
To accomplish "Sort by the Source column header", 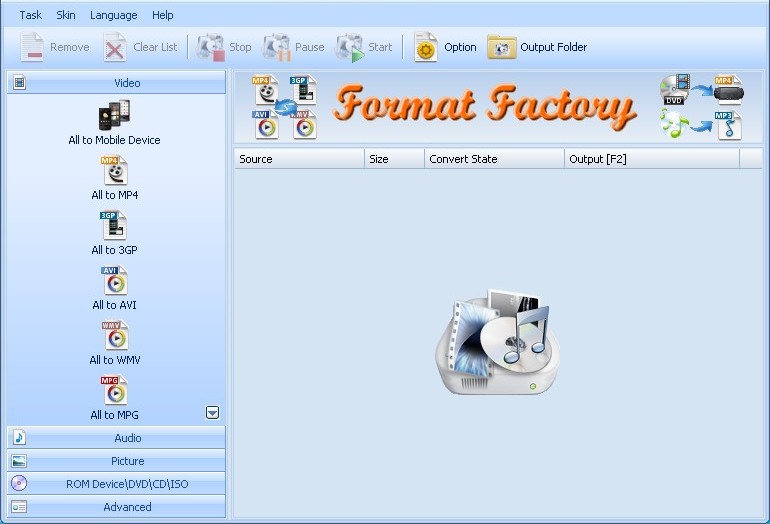I will pos(299,159).
